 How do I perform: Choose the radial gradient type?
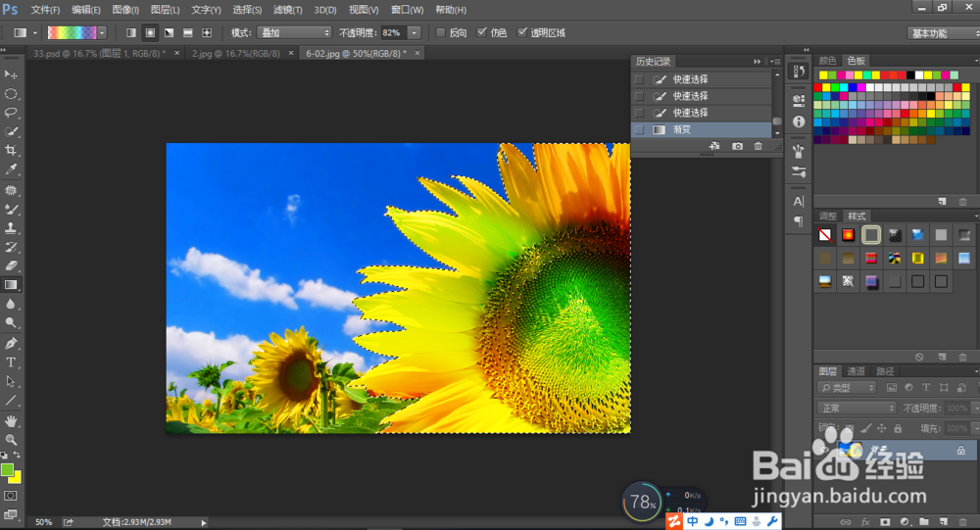[150, 32]
